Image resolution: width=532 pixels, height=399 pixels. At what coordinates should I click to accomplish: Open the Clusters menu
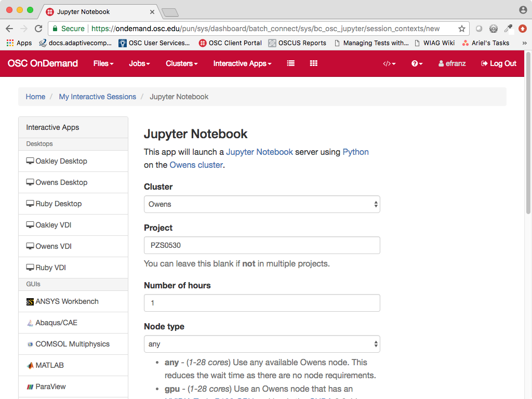181,63
